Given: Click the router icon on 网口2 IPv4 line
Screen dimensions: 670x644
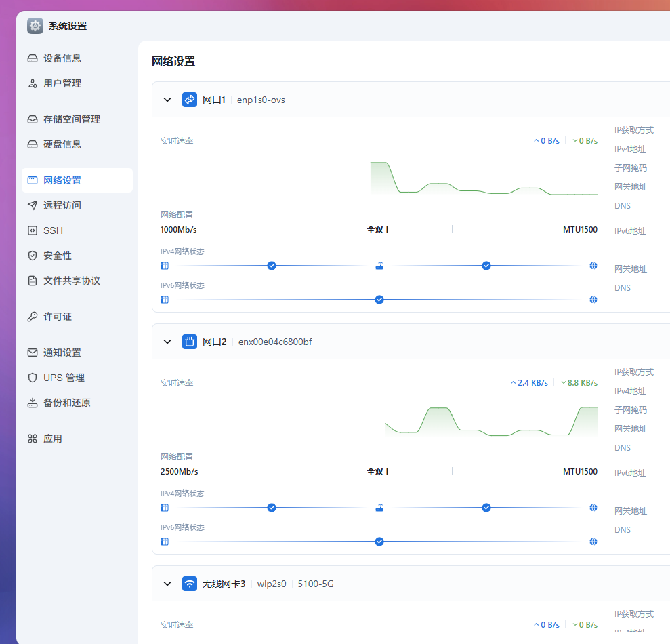Looking at the screenshot, I should tap(379, 507).
